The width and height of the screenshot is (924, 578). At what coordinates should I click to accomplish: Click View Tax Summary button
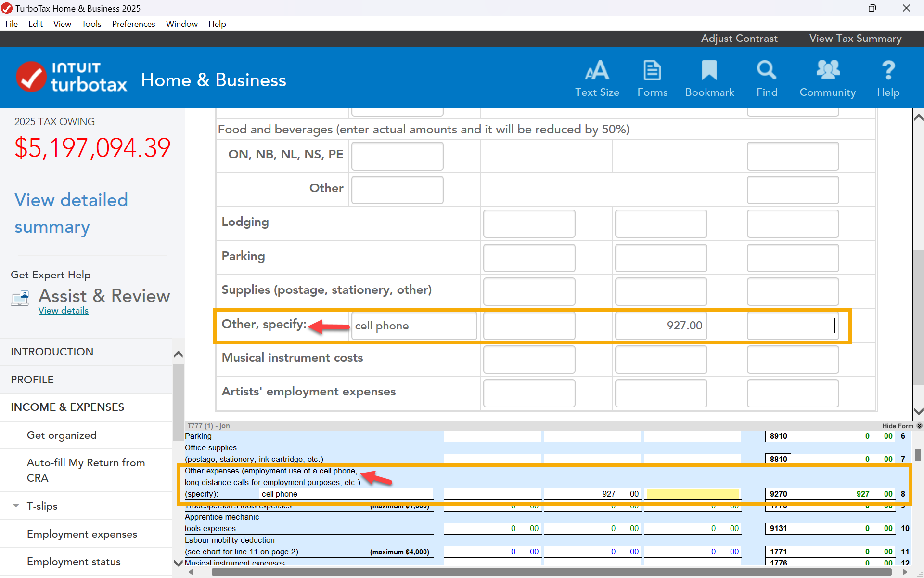pos(855,39)
